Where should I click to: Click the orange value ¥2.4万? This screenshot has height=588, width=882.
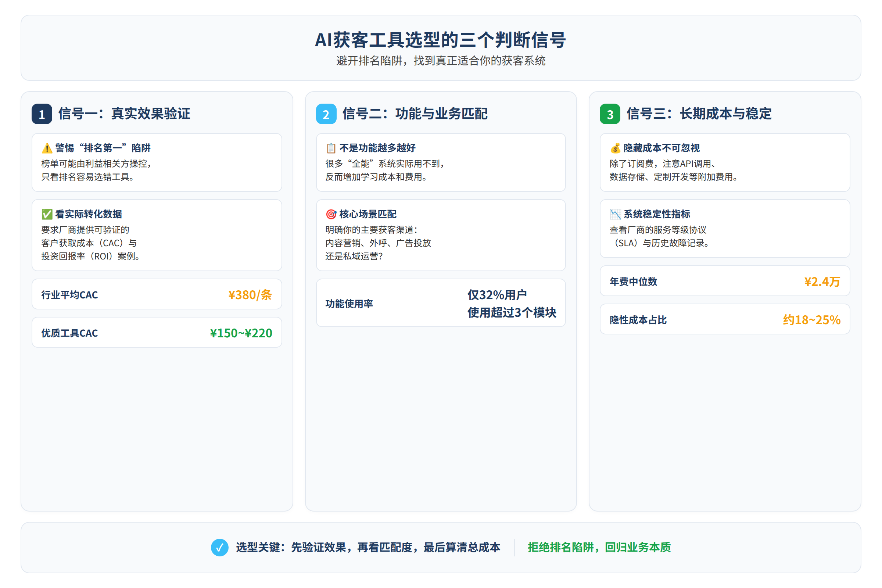pyautogui.click(x=822, y=282)
